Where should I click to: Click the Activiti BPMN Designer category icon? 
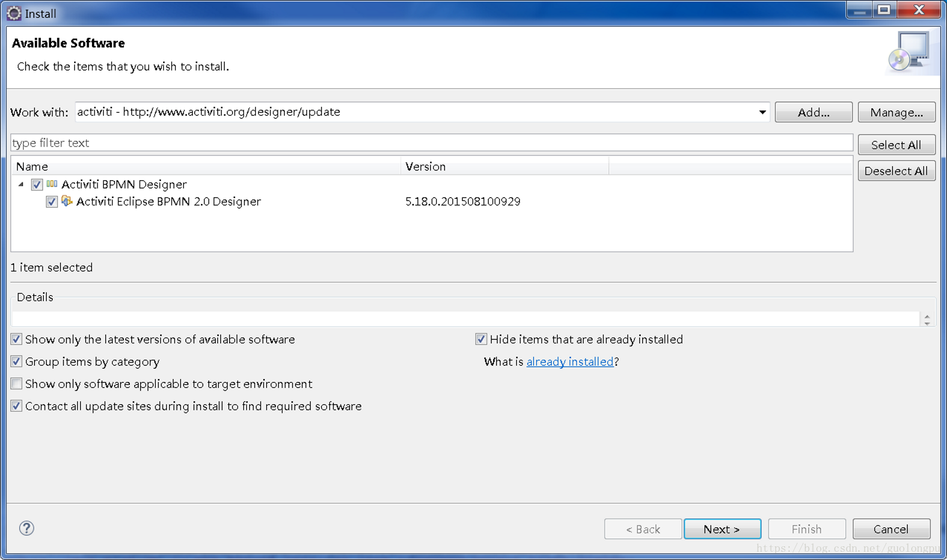click(x=52, y=184)
